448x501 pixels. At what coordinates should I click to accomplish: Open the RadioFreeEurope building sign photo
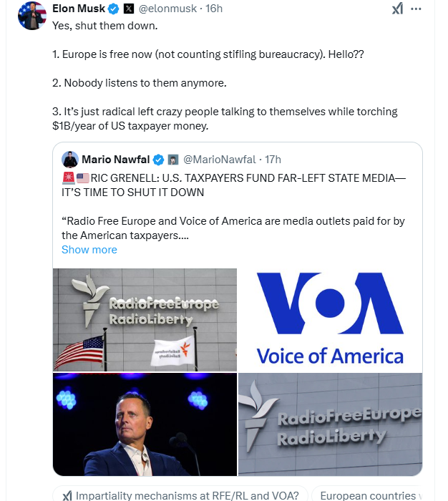(x=330, y=424)
